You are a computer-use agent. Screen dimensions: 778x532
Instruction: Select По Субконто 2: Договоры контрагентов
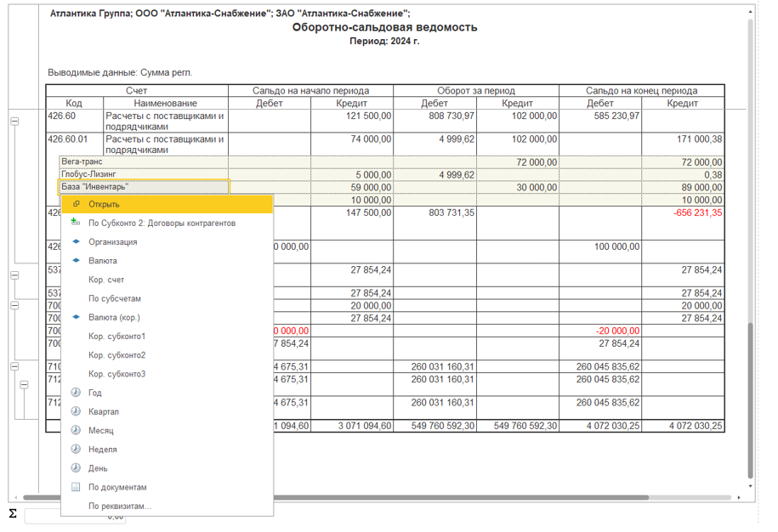(168, 224)
